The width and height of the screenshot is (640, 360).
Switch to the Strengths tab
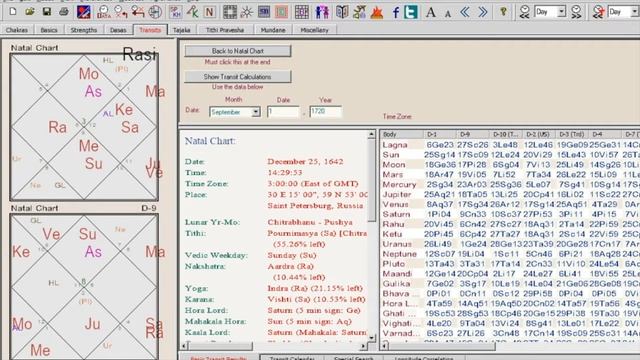[84, 30]
